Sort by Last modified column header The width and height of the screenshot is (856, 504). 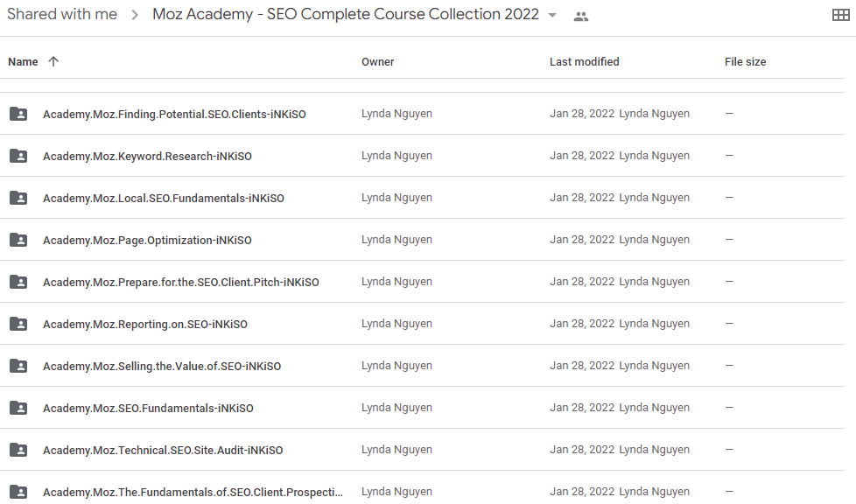tap(584, 62)
